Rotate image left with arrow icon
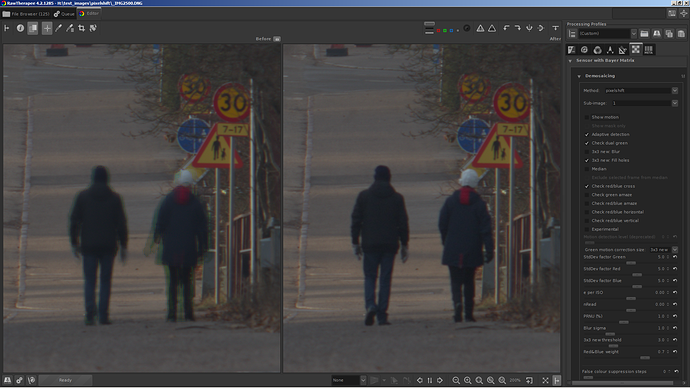This screenshot has height=388, width=690. click(x=506, y=28)
